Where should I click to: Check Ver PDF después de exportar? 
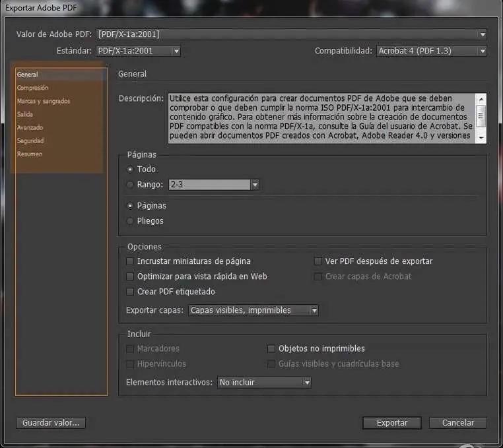click(x=318, y=261)
